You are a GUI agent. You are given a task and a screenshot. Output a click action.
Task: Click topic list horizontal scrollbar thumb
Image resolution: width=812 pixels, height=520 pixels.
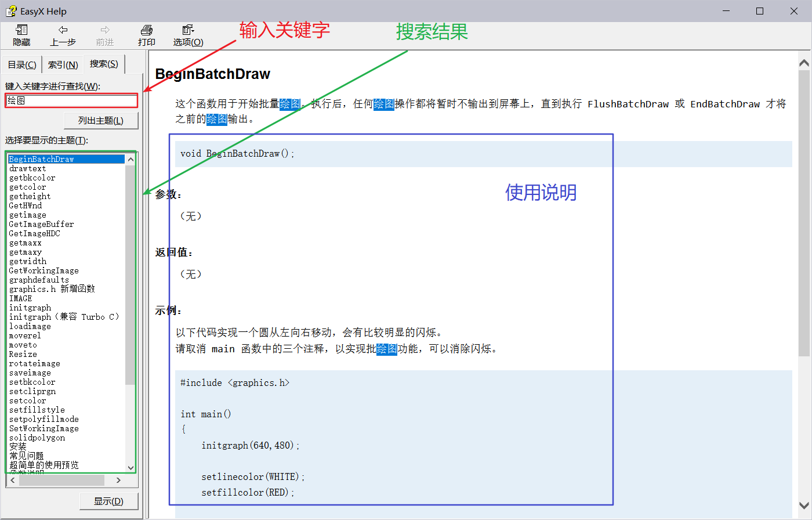click(61, 480)
